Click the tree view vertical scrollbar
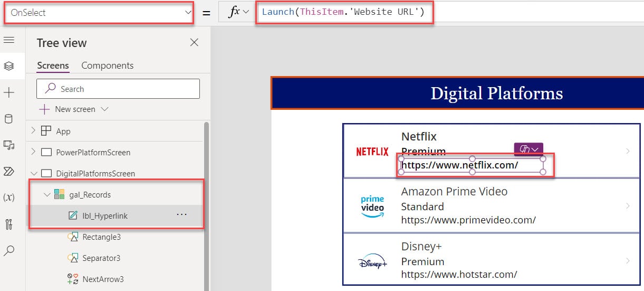Viewport: 644px width, 291px height. click(206, 206)
